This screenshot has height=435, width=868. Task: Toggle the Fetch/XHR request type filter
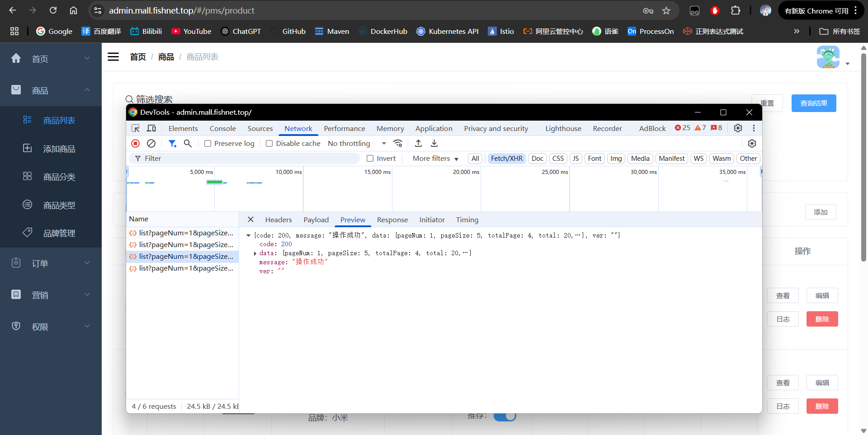click(x=507, y=158)
